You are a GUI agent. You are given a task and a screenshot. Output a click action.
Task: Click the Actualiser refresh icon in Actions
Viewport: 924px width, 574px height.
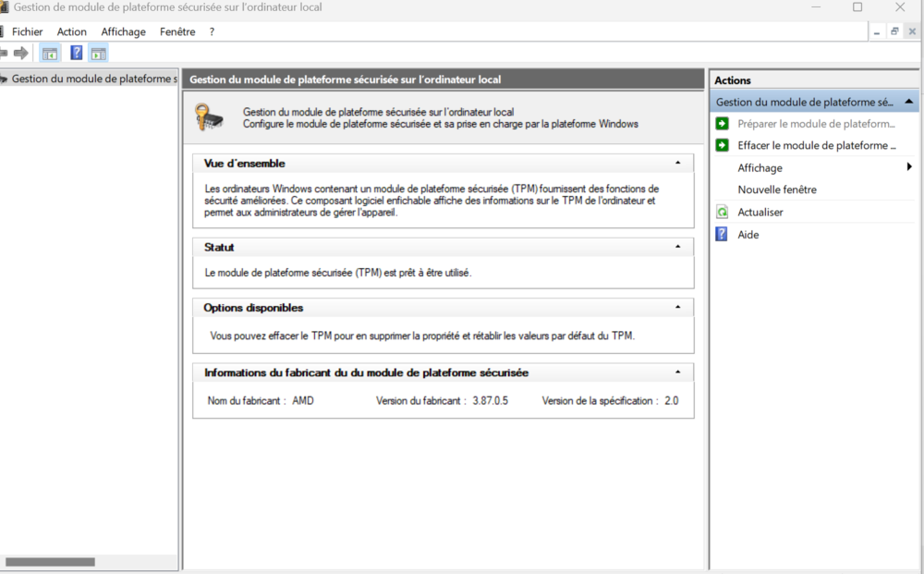[723, 213]
